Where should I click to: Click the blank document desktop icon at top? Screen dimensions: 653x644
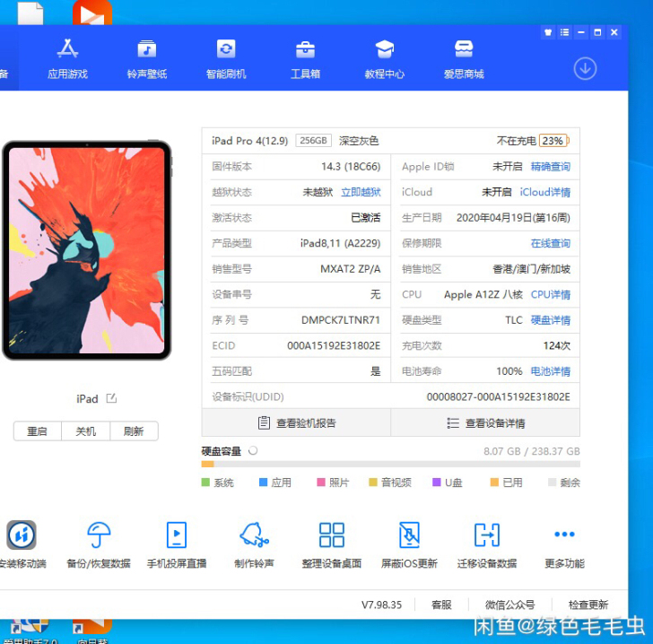point(30,13)
